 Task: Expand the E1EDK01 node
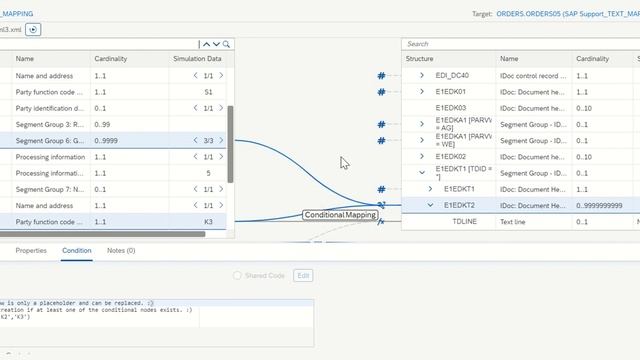(422, 92)
